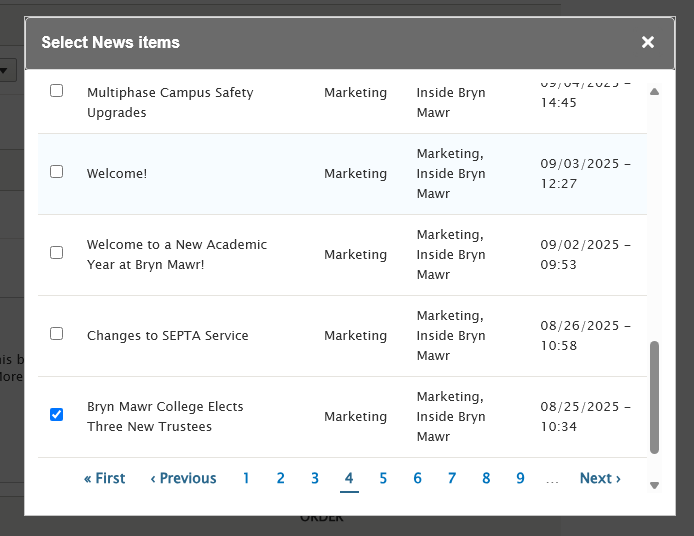Jump to page 1
This screenshot has height=536, width=694.
(x=246, y=478)
